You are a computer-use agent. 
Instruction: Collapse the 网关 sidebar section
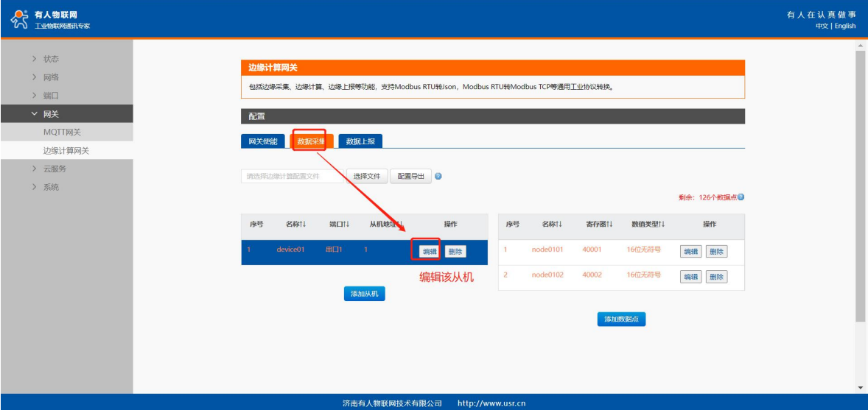coord(50,114)
